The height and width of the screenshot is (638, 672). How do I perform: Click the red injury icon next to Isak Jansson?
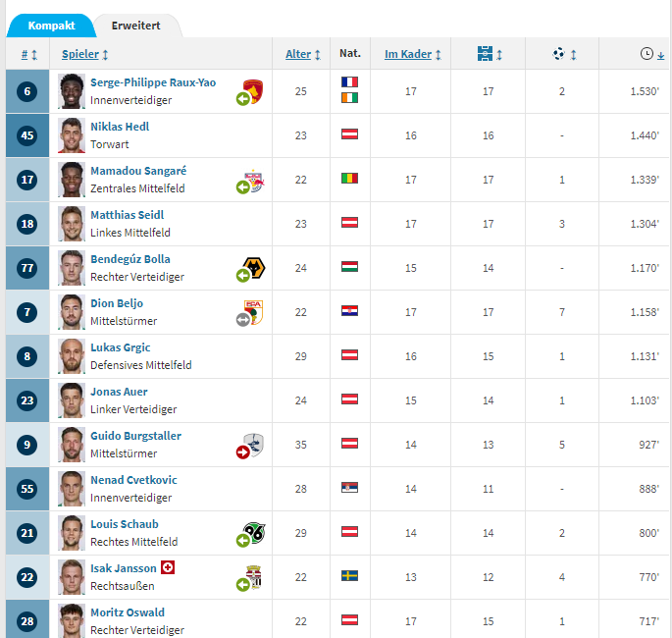(x=168, y=567)
